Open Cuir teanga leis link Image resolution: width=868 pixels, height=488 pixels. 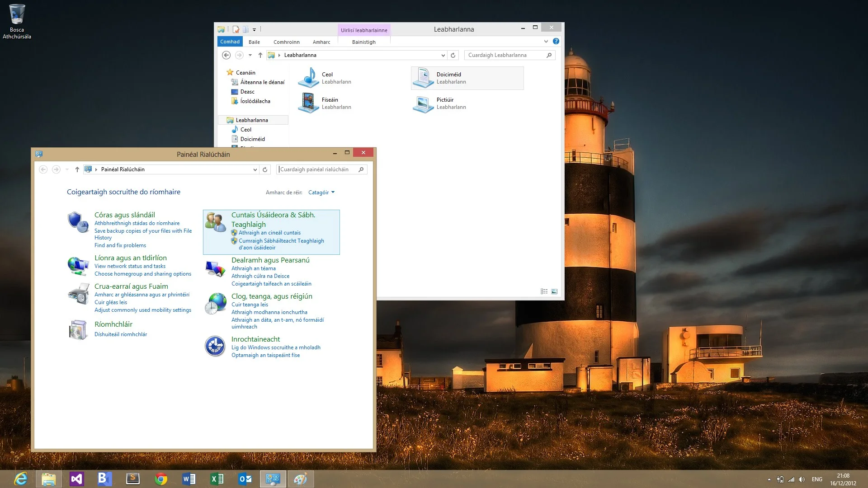click(250, 305)
